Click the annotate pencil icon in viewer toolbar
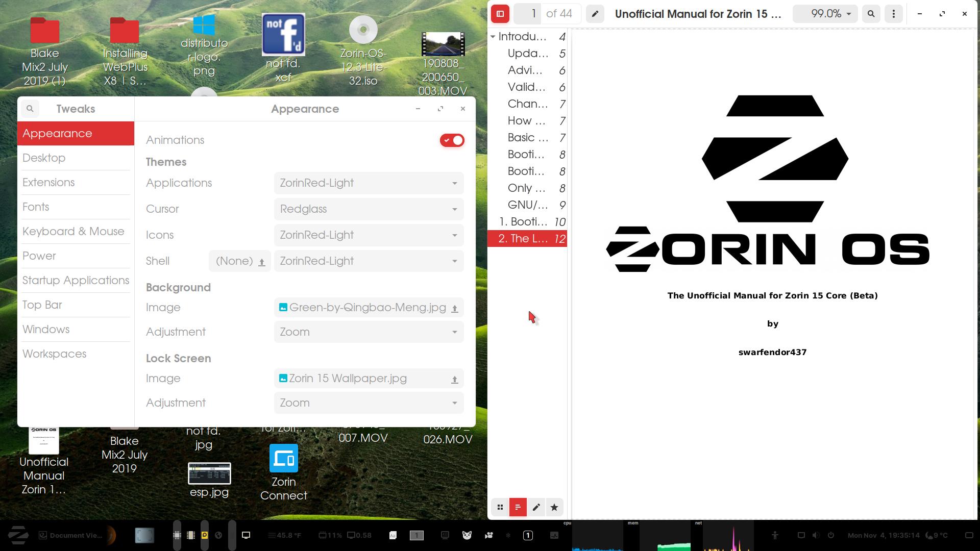Screen dimensions: 980x551 (595, 14)
